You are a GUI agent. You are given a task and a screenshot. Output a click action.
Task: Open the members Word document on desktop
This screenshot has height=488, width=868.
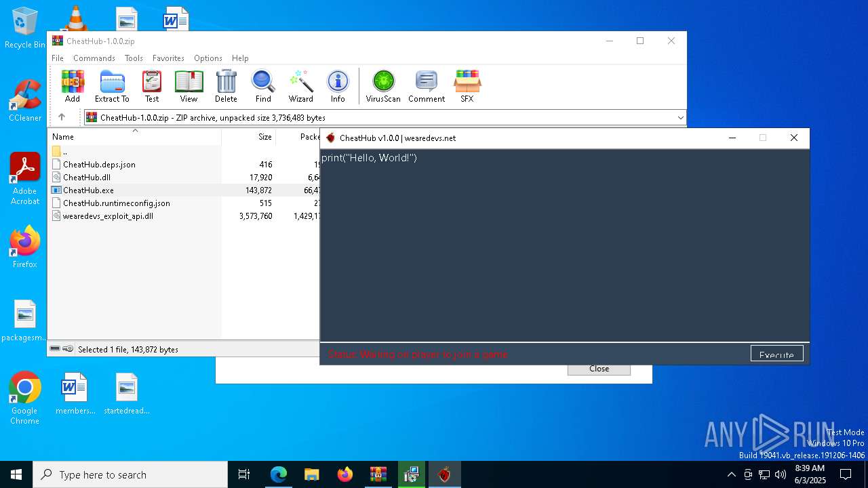tap(75, 393)
